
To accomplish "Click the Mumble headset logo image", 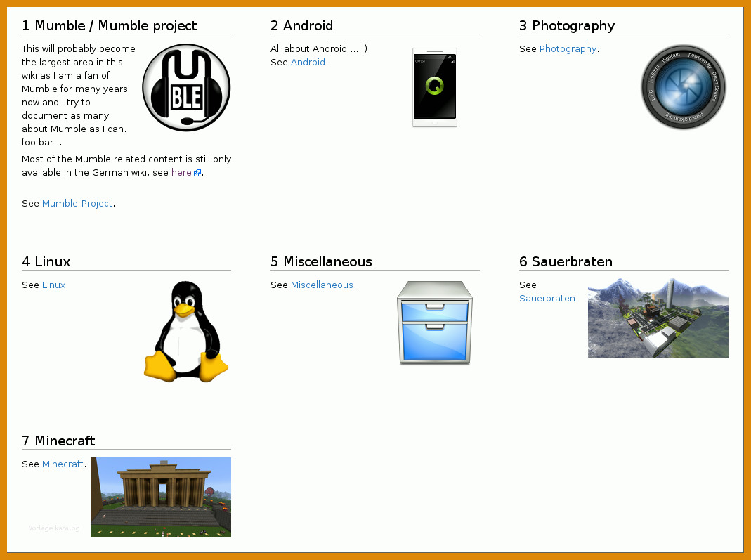I will click(x=186, y=88).
